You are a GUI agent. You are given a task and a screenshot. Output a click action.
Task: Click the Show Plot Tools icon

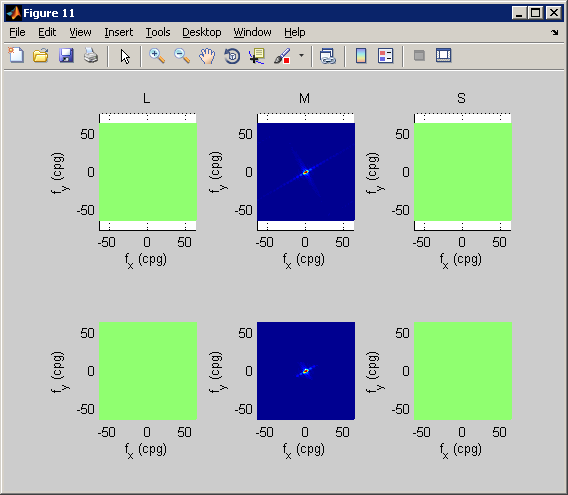pos(443,55)
